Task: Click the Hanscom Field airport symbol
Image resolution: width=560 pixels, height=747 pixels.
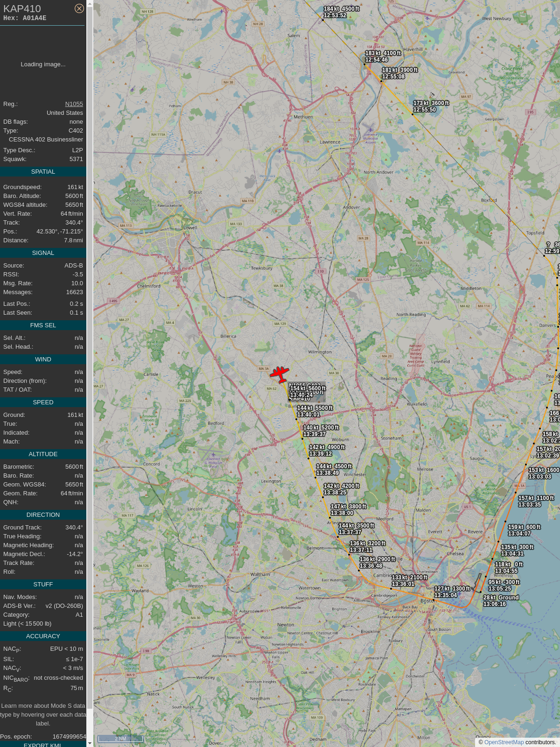Action: point(213,454)
